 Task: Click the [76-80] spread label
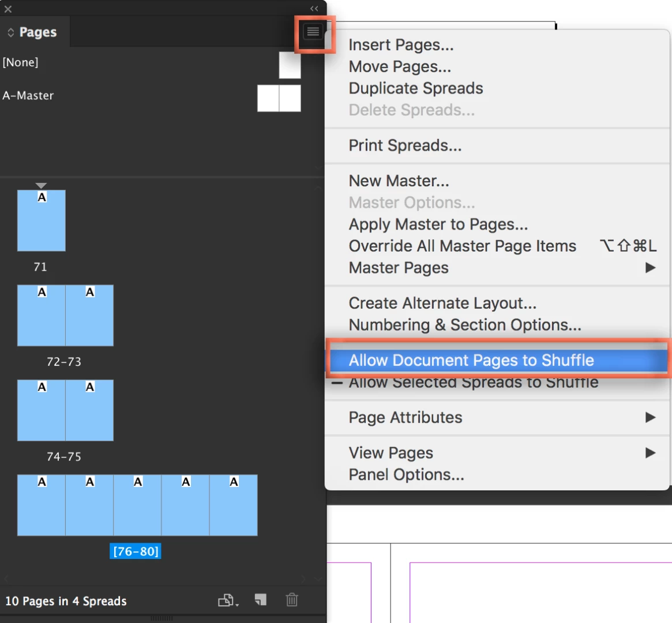[136, 551]
